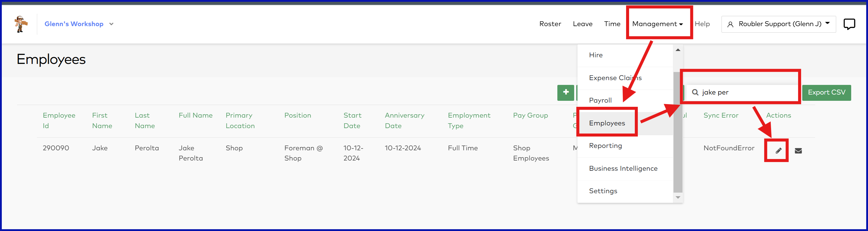Click the green plus add employee button
Screen dimensions: 868x231
pos(565,92)
